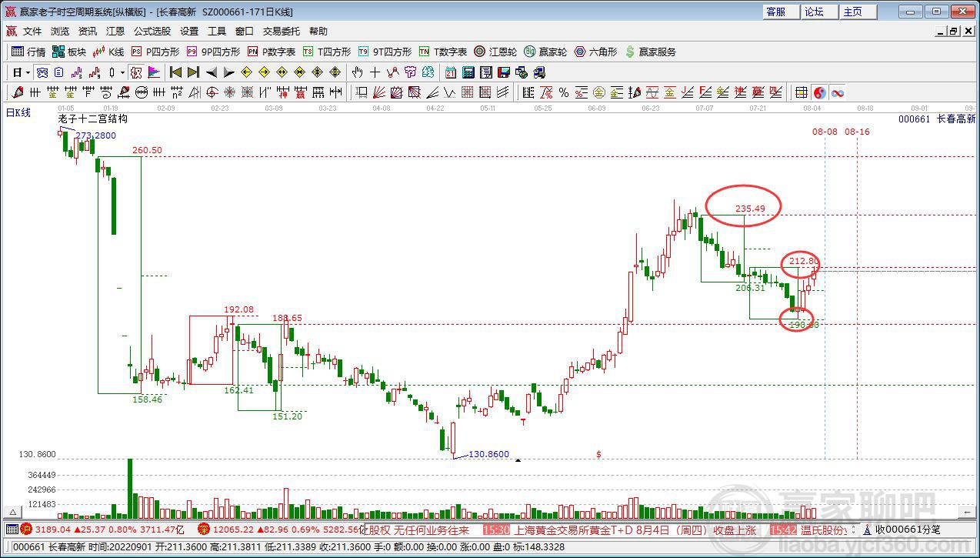Viewport: 980px width, 558px height.
Task: Expand the candlestick style dropdown arrow
Action: [x=122, y=72]
